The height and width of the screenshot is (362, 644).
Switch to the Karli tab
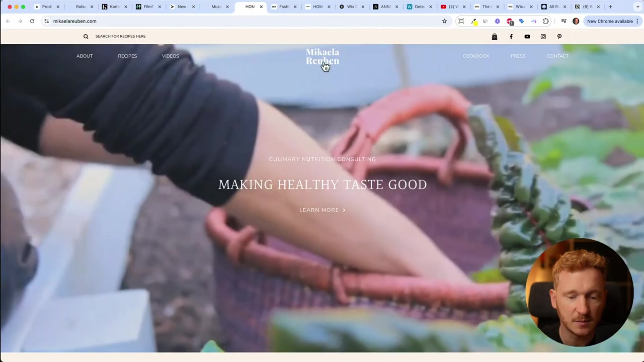pyautogui.click(x=114, y=7)
